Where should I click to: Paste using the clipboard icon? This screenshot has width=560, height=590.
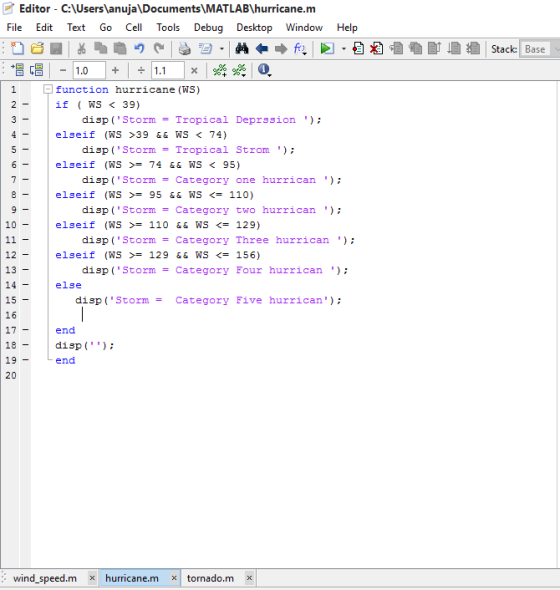coord(120,49)
